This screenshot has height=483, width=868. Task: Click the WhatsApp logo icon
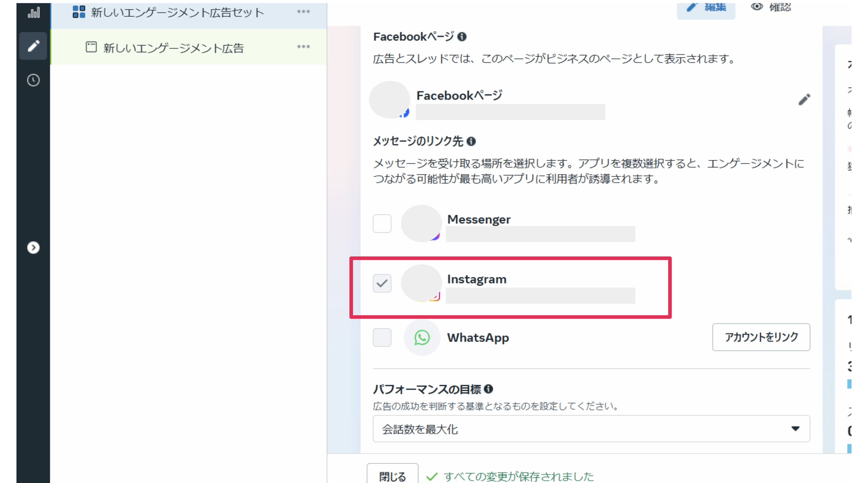[422, 338]
